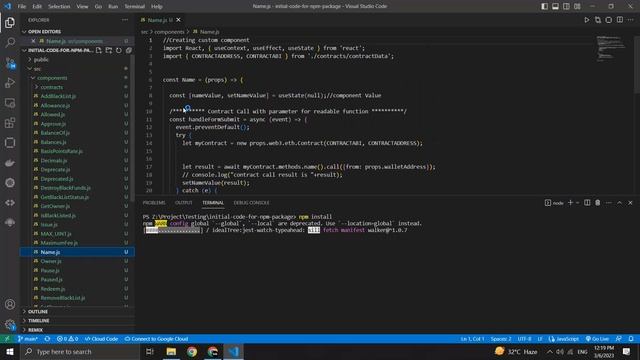Maximize the panel with up chevron
The height and width of the screenshot is (360, 640).
tap(619, 202)
